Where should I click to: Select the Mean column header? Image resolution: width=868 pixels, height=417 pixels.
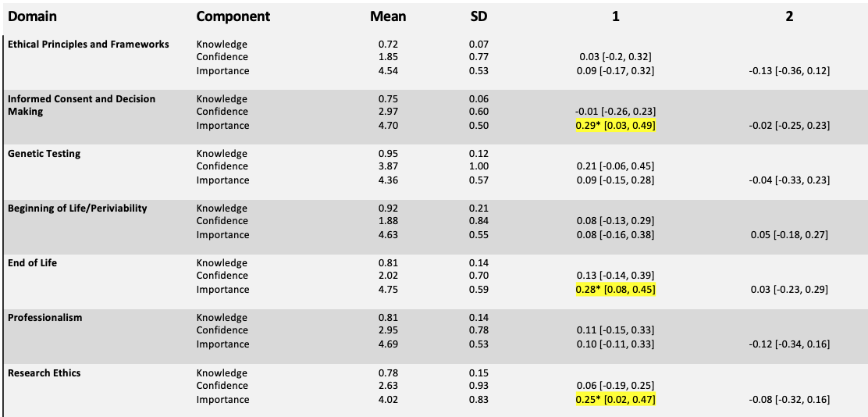click(388, 16)
